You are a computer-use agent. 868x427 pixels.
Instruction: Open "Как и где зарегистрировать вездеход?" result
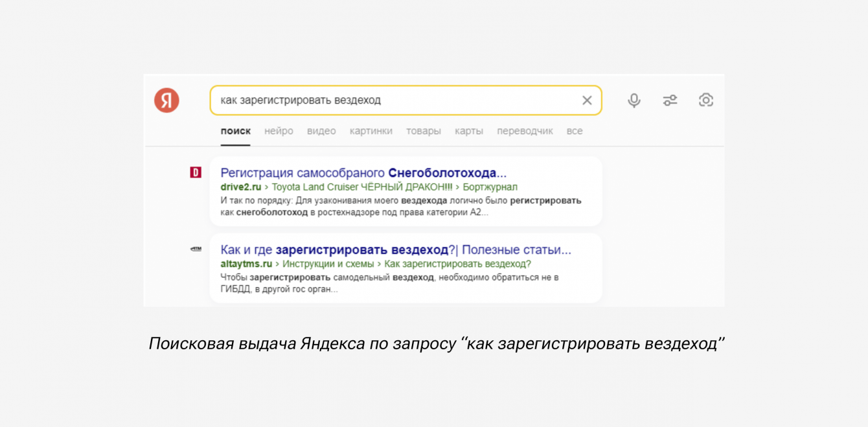pos(396,249)
